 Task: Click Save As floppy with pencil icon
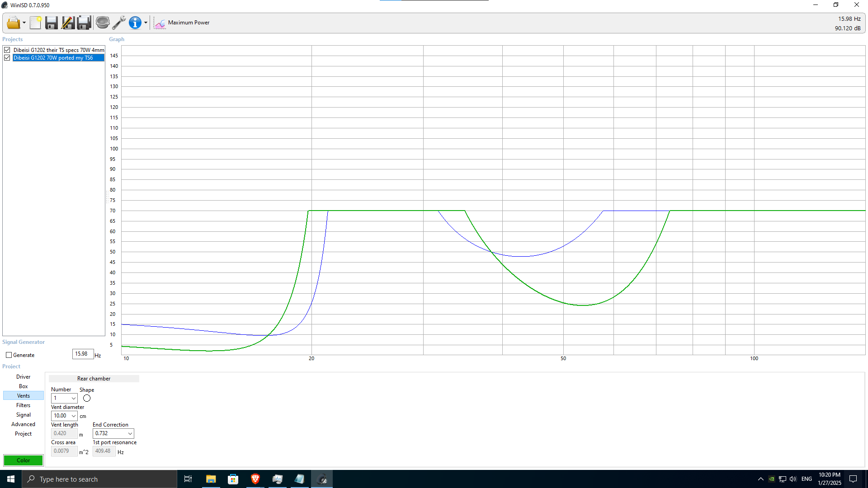point(68,23)
